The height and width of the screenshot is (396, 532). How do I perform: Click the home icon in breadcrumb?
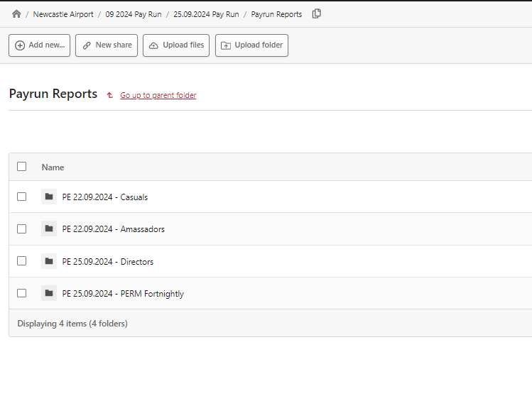coord(16,14)
